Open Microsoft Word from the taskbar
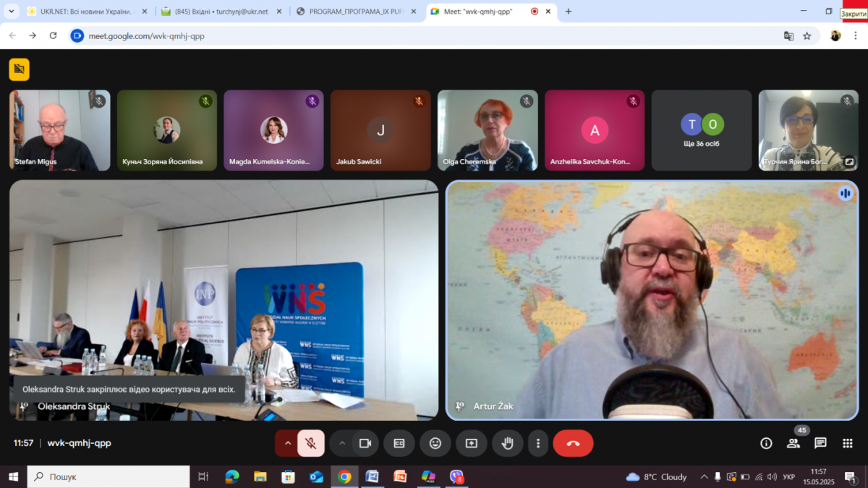The width and height of the screenshot is (868, 488). click(x=372, y=476)
